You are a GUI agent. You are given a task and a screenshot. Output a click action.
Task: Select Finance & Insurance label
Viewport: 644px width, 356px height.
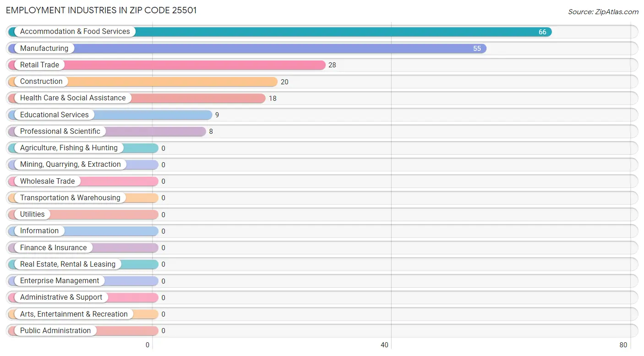pyautogui.click(x=53, y=247)
